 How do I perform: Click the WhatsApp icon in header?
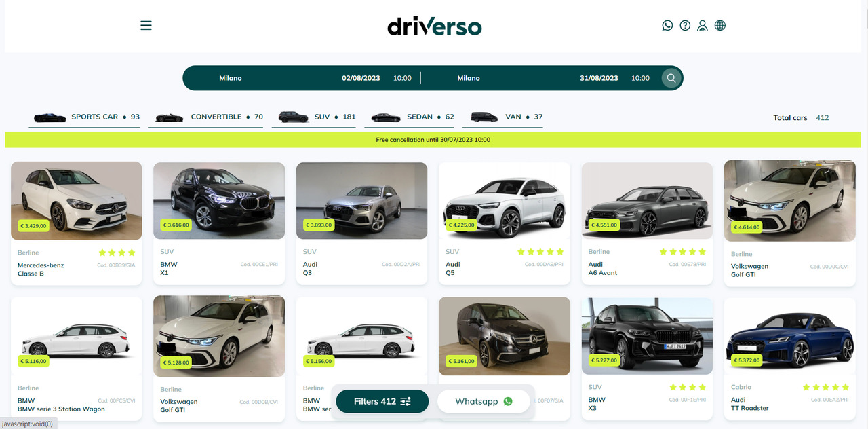[667, 26]
